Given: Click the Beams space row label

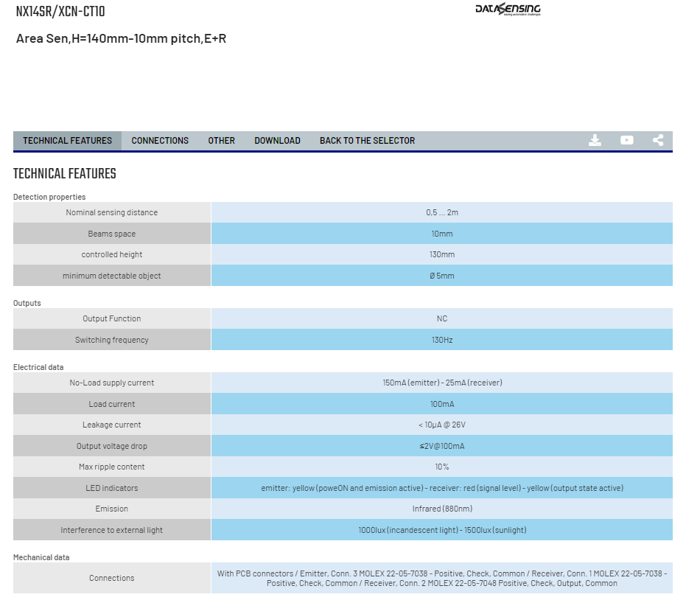Looking at the screenshot, I should [x=111, y=234].
